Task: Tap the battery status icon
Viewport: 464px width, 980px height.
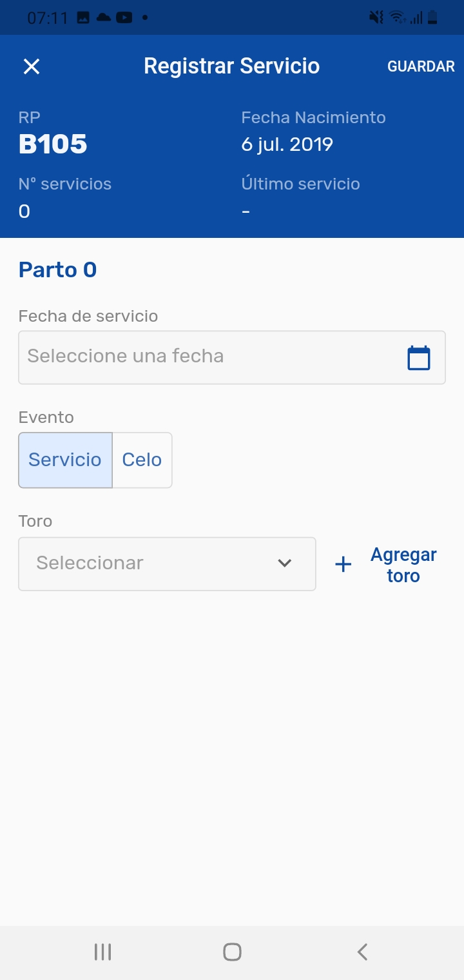Action: pos(432,18)
